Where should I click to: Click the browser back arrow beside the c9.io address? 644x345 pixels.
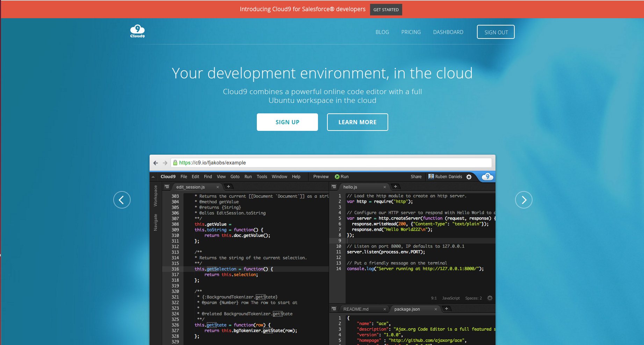(156, 163)
